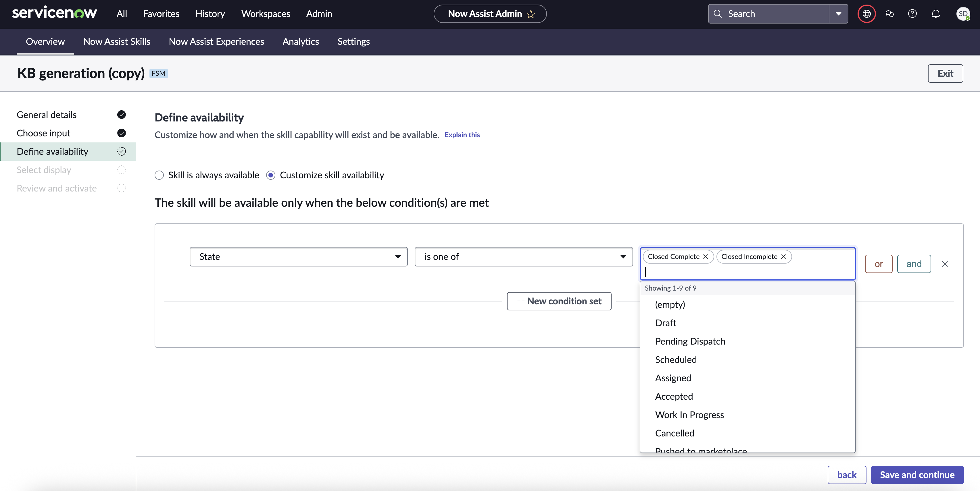Add an and condition
This screenshot has height=491, width=980.
[x=914, y=264]
